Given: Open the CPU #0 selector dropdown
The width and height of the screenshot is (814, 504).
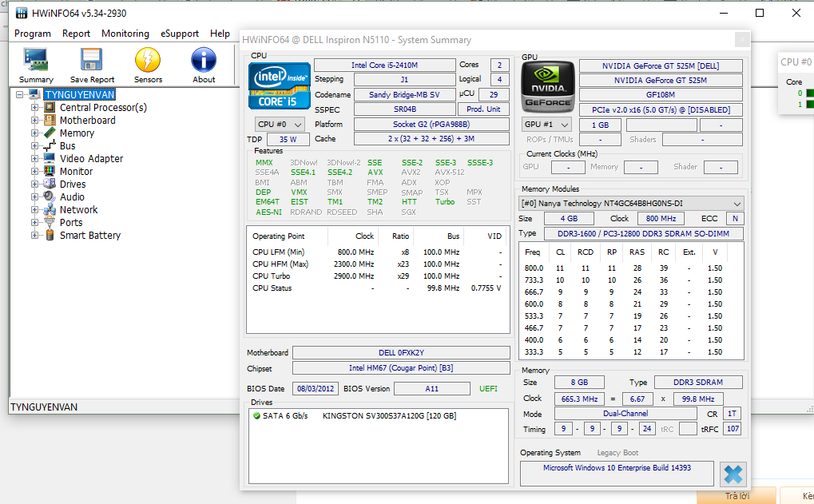Looking at the screenshot, I should click(x=280, y=125).
